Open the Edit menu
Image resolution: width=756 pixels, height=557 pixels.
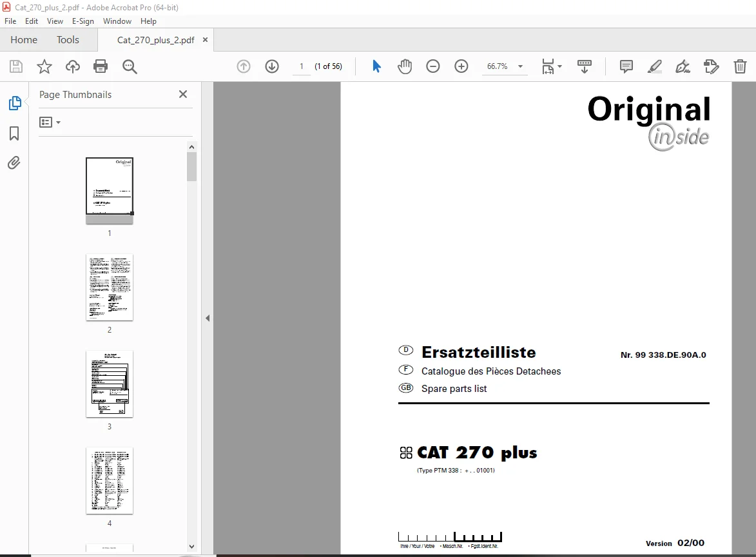(x=32, y=21)
